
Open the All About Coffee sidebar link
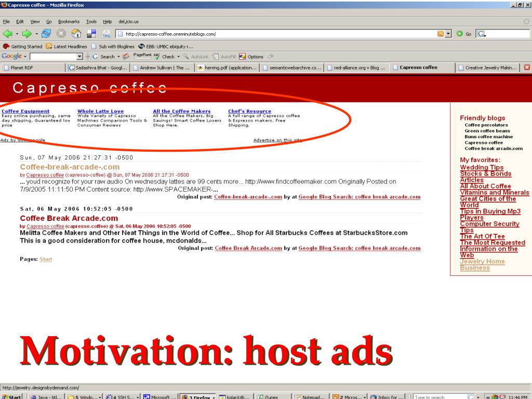click(486, 186)
